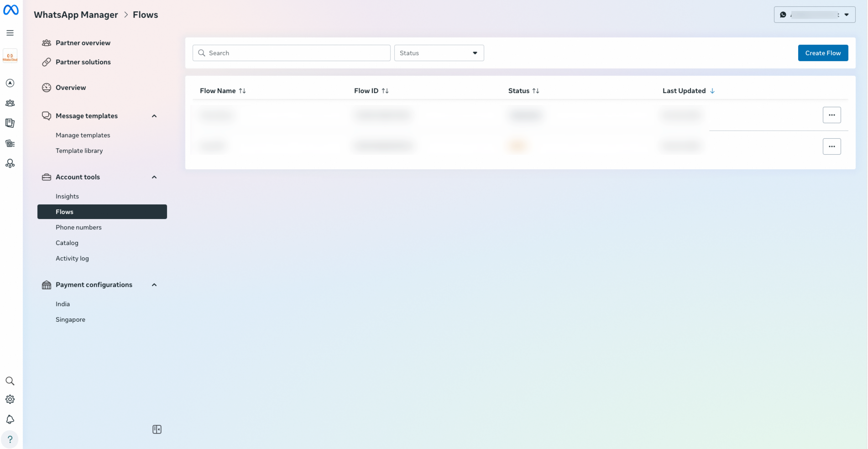Open the hamburger navigation menu
868x449 pixels.
click(10, 33)
